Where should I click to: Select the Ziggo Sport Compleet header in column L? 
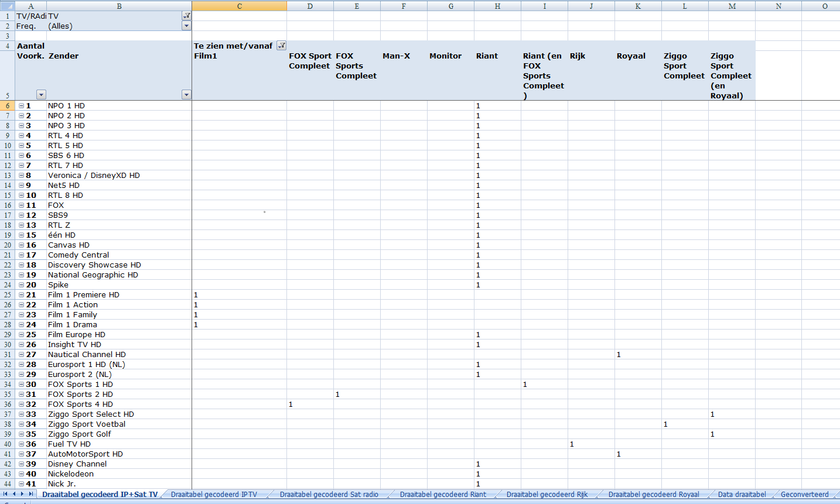point(685,76)
